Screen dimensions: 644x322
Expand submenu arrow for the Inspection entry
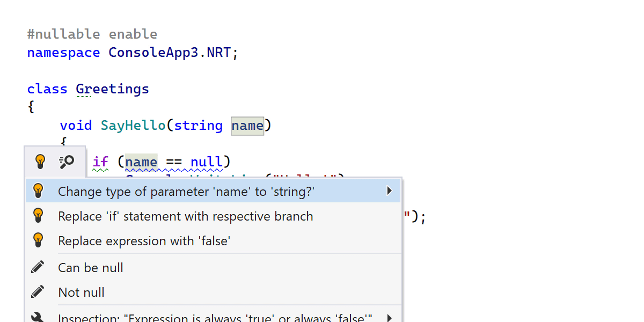tap(390, 317)
